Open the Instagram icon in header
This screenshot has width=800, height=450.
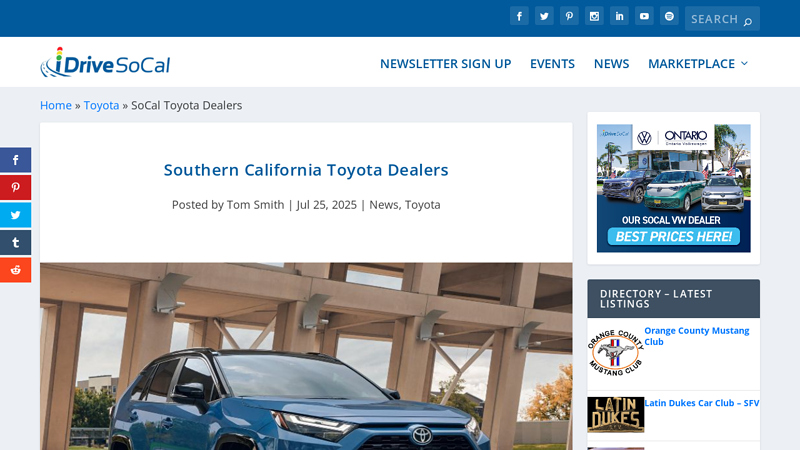pos(594,16)
